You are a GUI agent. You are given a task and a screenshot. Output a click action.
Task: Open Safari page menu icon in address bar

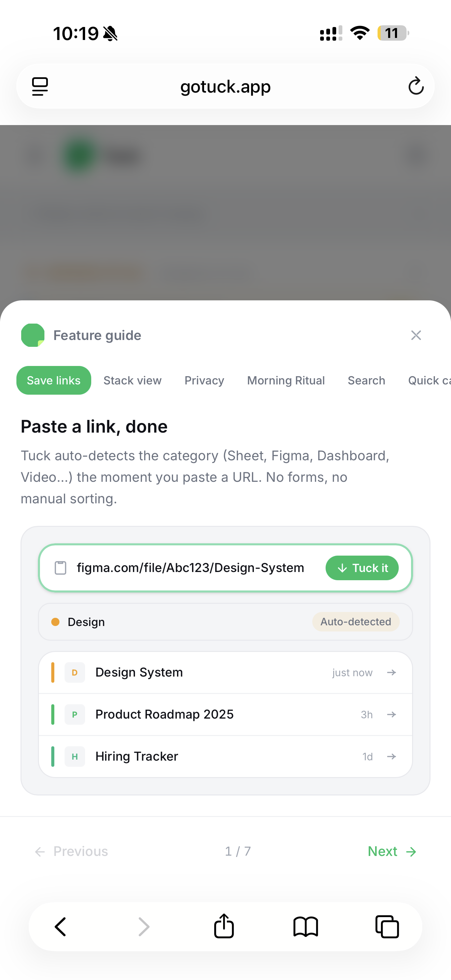click(40, 86)
